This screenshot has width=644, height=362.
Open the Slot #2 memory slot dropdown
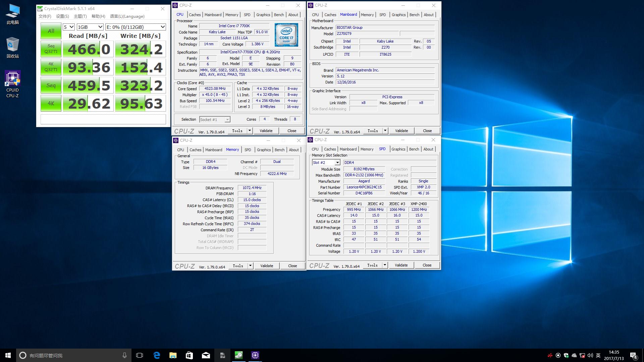326,163
